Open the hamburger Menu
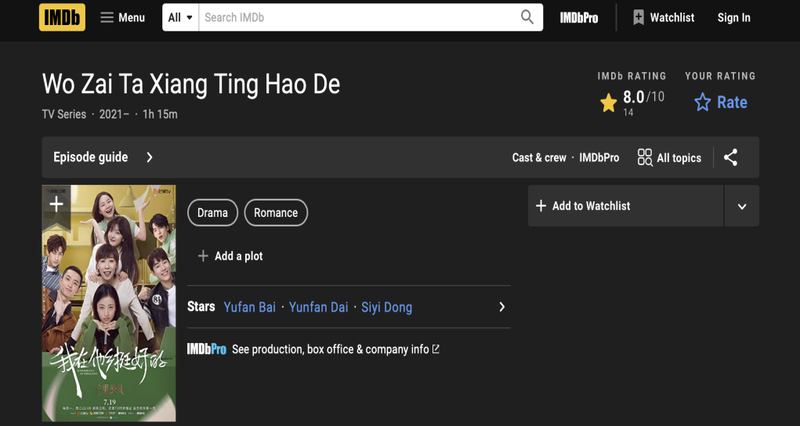800x426 pixels. [x=108, y=17]
